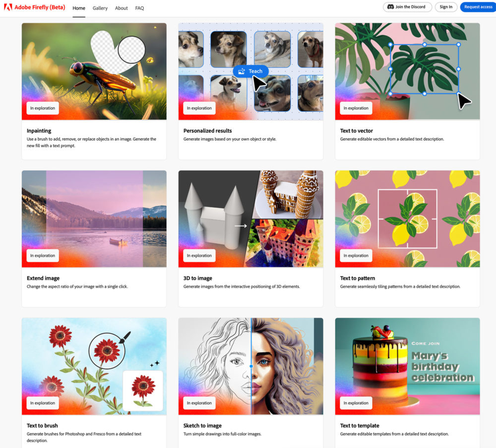Click the Teach button with image icon
The height and width of the screenshot is (448, 496).
250,71
